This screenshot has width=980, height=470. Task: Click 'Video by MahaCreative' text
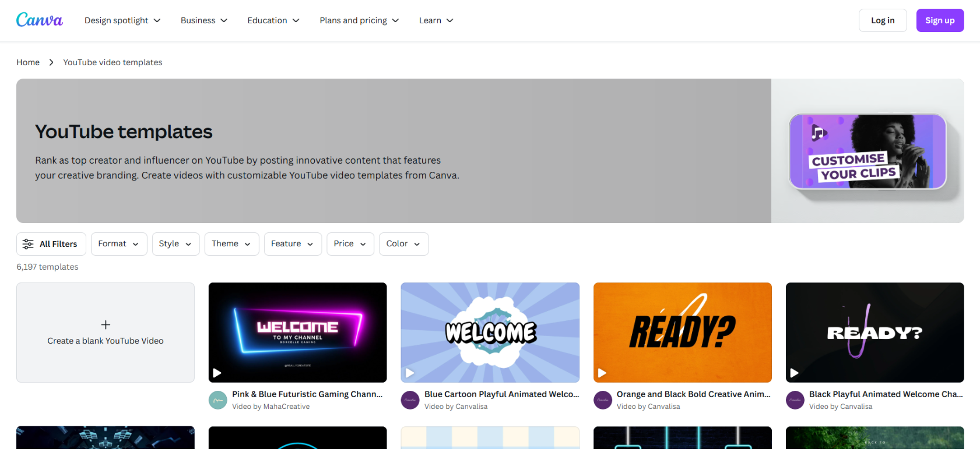point(271,407)
